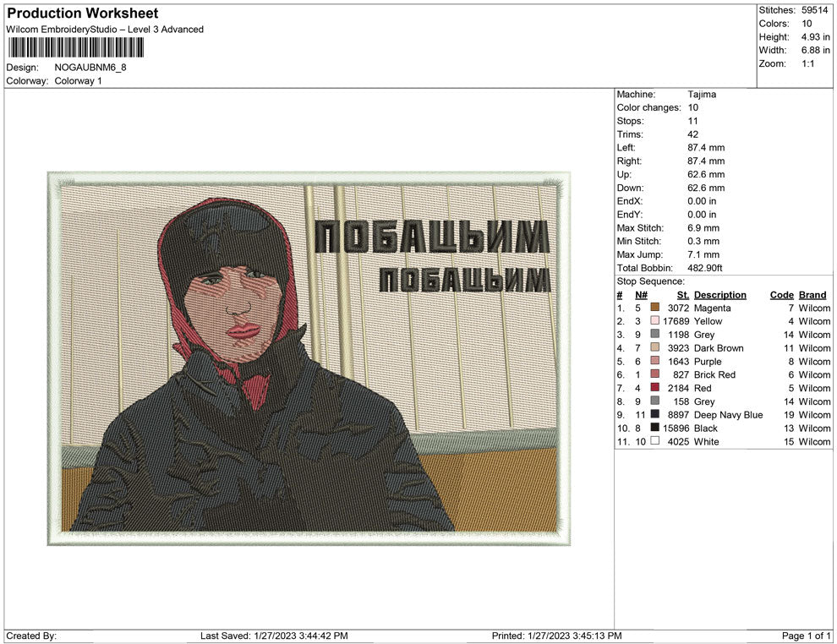Image resolution: width=837 pixels, height=644 pixels.
Task: Click the Tajima machine value
Action: click(700, 94)
